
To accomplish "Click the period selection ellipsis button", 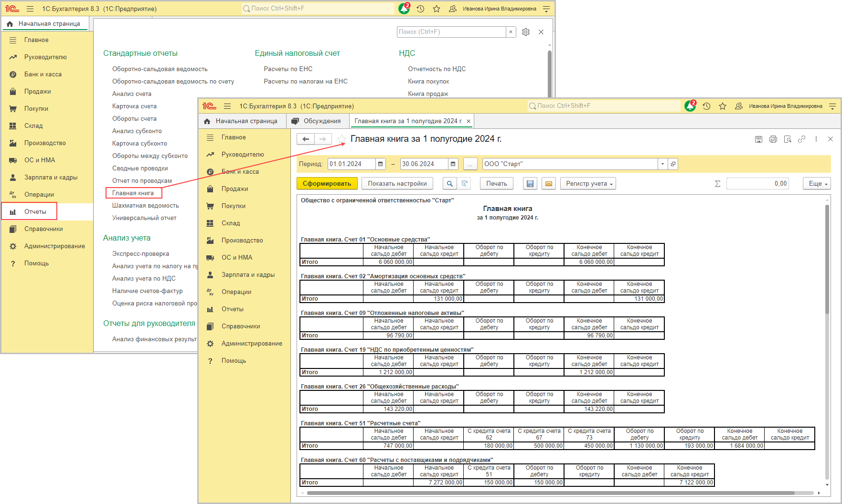I will coord(470,164).
